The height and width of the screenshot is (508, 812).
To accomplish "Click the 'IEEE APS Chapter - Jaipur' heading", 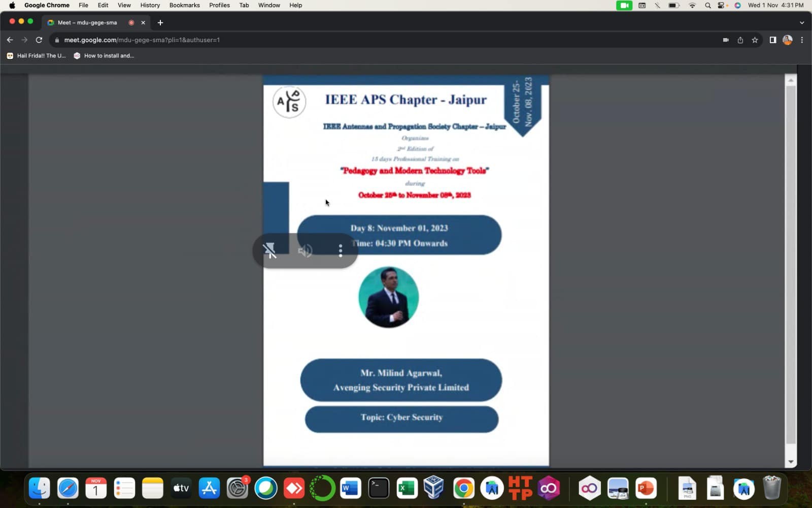I will coord(405,100).
